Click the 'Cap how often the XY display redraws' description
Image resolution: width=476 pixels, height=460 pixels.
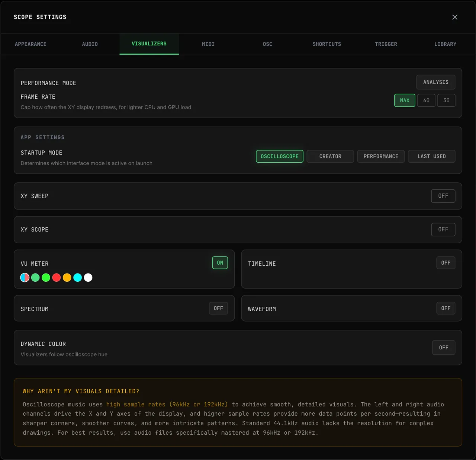[x=106, y=107]
